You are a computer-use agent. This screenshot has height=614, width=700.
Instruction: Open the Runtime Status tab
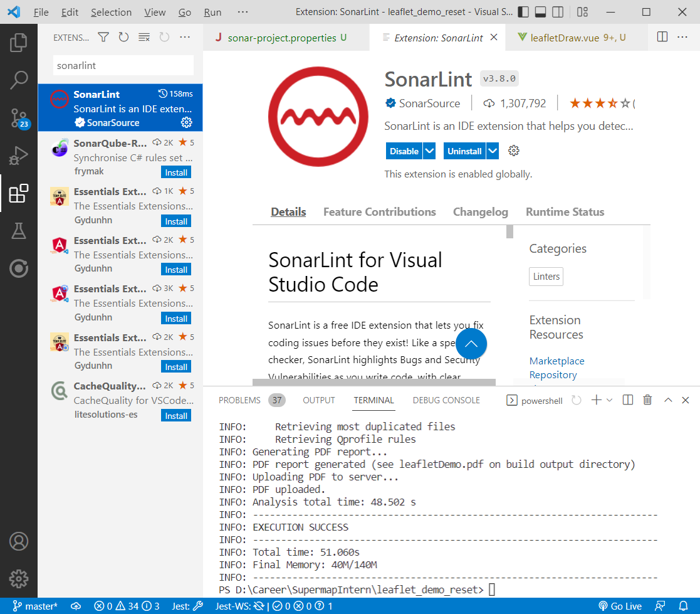[x=565, y=212]
